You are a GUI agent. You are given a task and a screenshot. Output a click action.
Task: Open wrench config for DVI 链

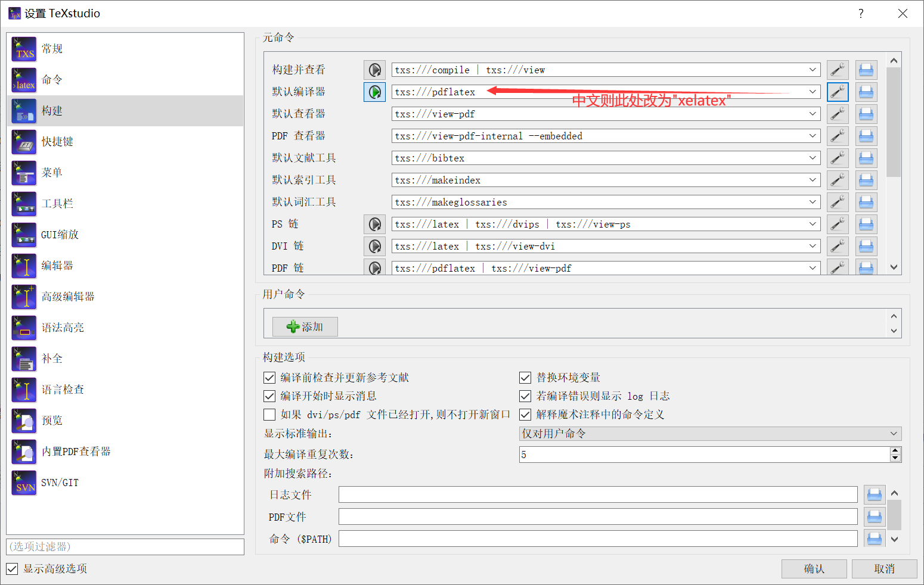pyautogui.click(x=838, y=246)
